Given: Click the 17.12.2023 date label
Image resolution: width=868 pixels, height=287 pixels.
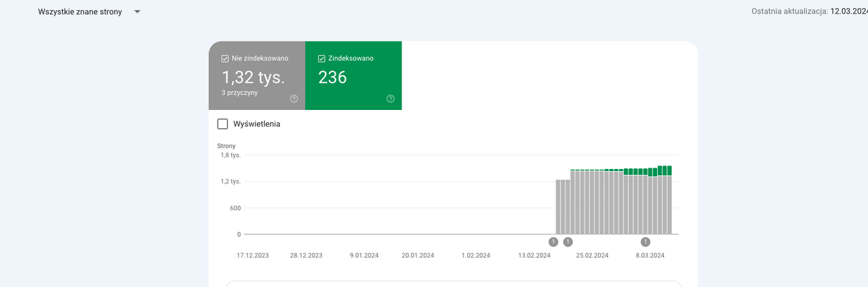Looking at the screenshot, I should (253, 256).
